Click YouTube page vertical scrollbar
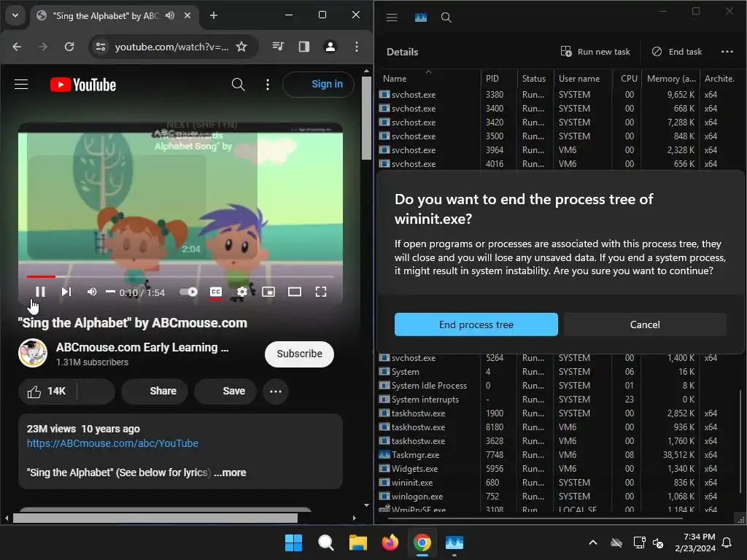The height and width of the screenshot is (560, 747). (x=366, y=118)
